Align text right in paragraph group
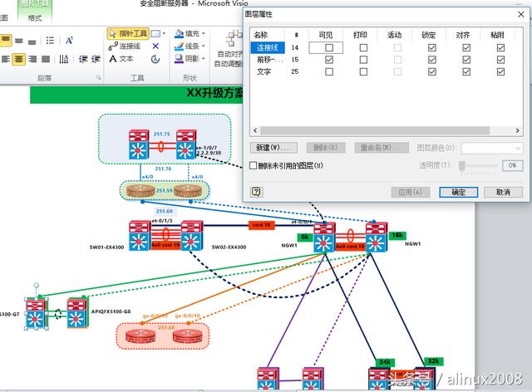532x392 pixels. tap(32, 59)
